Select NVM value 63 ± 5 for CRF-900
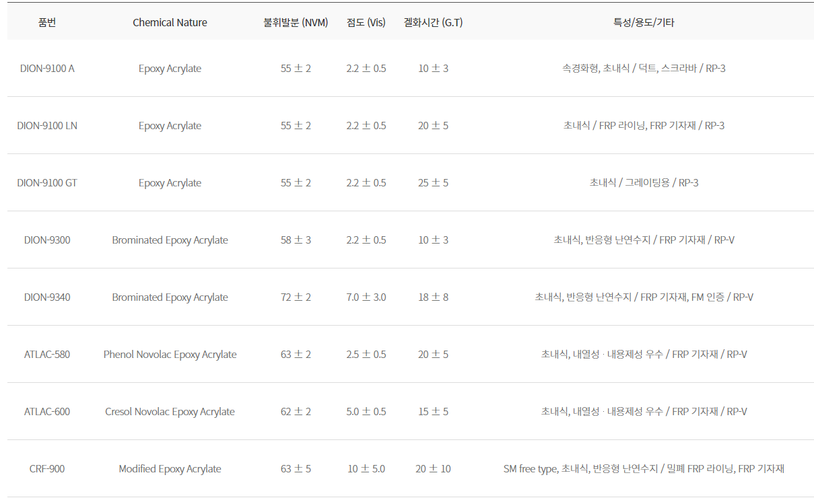Image resolution: width=814 pixels, height=504 pixels. pyautogui.click(x=296, y=469)
